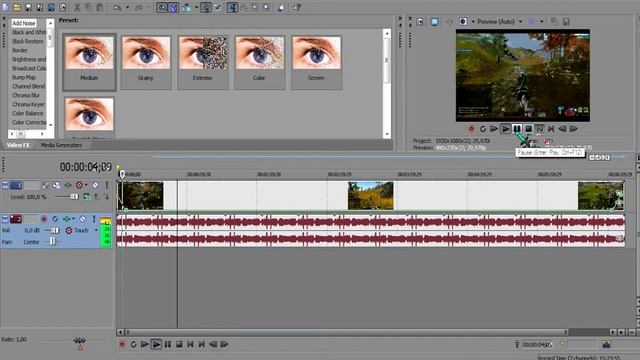Screen dimensions: 640x360
Task: Minimize video track 1 height icon
Action: click(x=5, y=185)
